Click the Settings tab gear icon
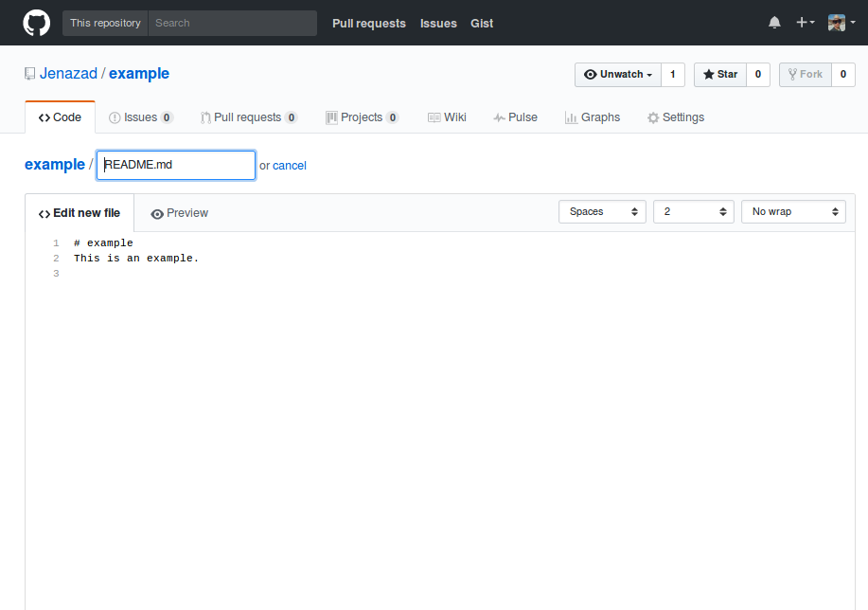 point(653,118)
